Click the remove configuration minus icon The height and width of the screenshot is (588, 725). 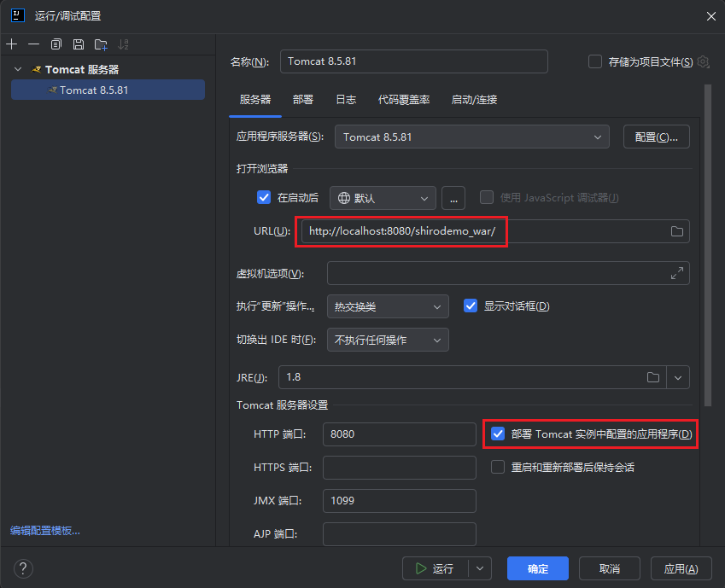coord(33,44)
